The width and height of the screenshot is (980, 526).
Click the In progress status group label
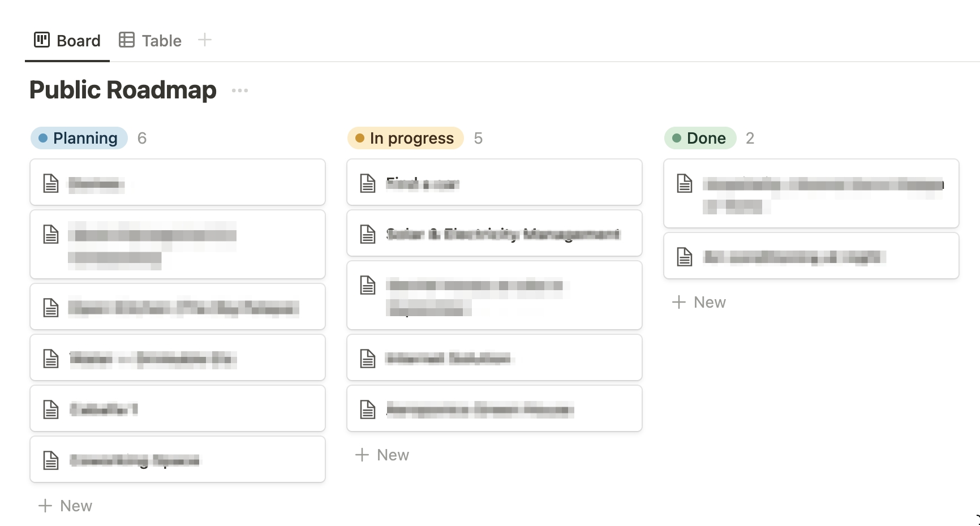coord(411,139)
